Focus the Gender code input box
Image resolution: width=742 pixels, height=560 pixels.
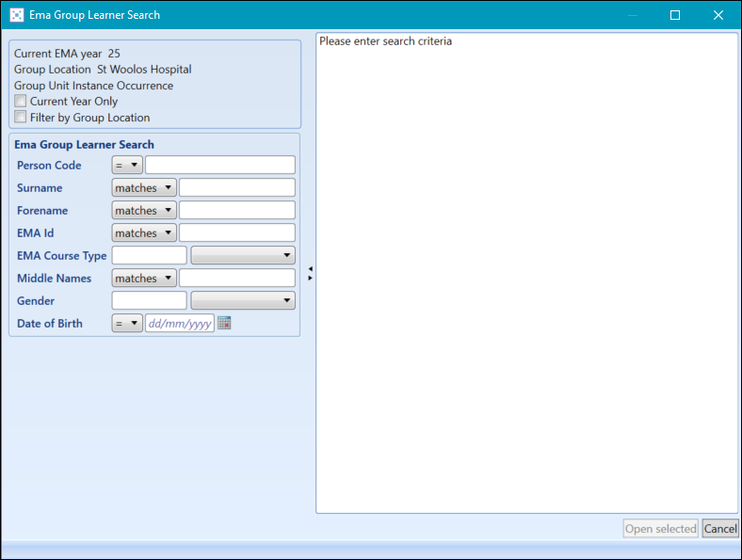(x=150, y=301)
